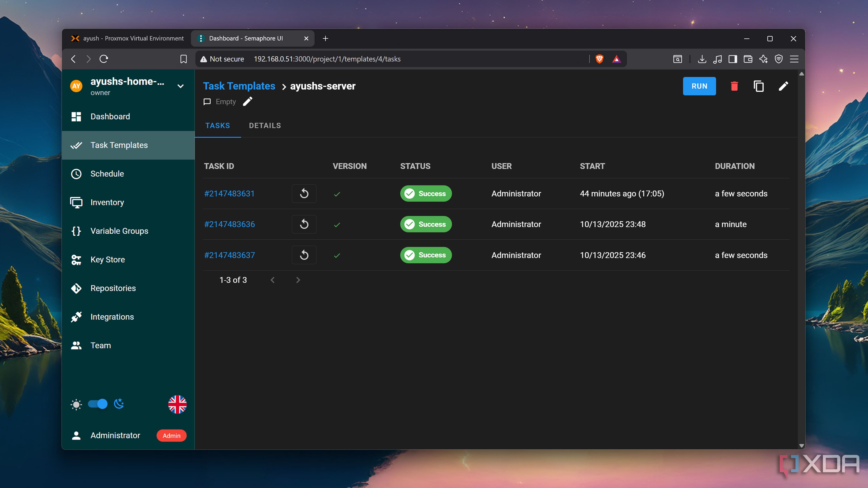Rerun task #2147483631 with the replay icon
868x488 pixels.
pyautogui.click(x=304, y=194)
